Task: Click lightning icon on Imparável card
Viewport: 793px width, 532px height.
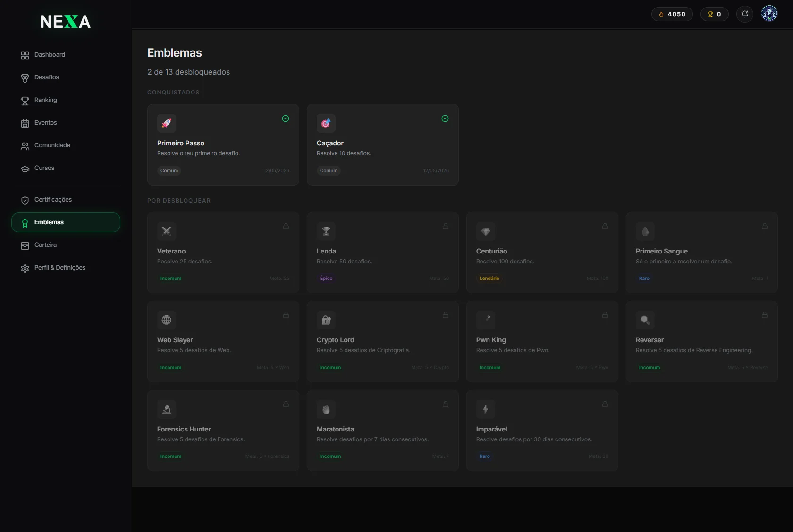Action: [486, 409]
